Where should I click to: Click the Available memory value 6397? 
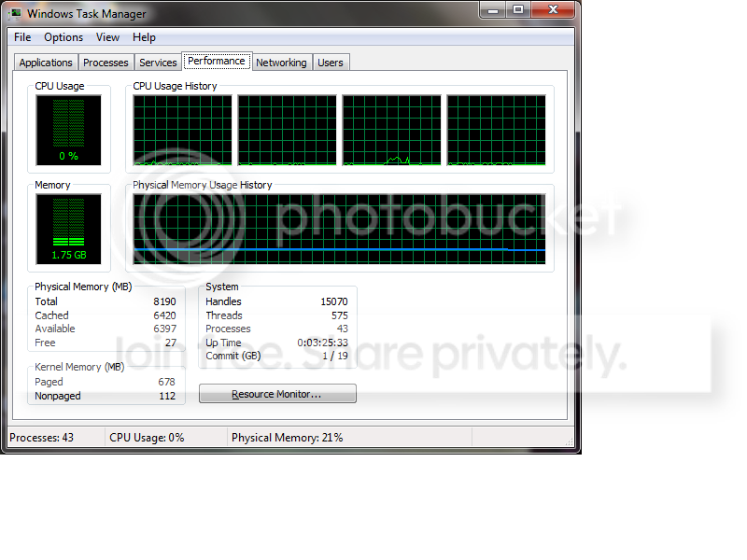[165, 329]
